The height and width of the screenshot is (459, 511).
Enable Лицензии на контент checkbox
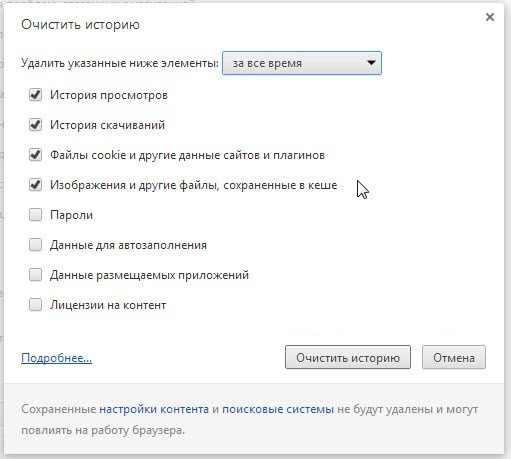click(x=35, y=305)
